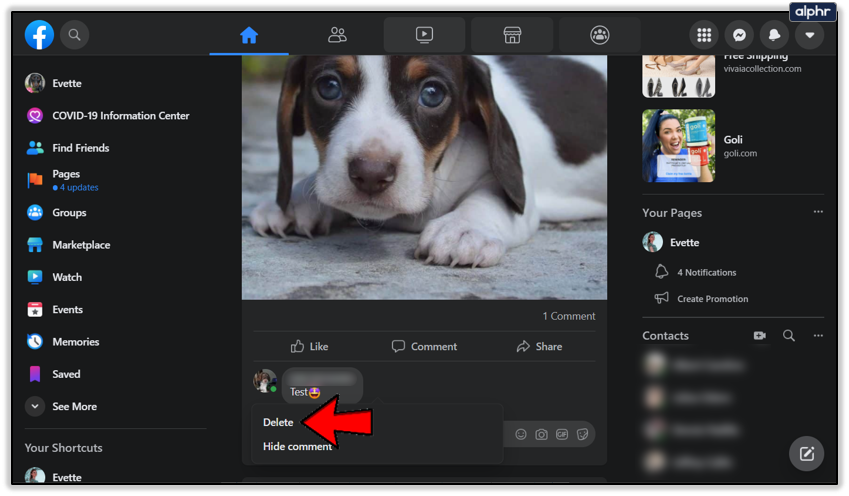Click the camera icon in comment box
The image size is (849, 496).
point(541,434)
